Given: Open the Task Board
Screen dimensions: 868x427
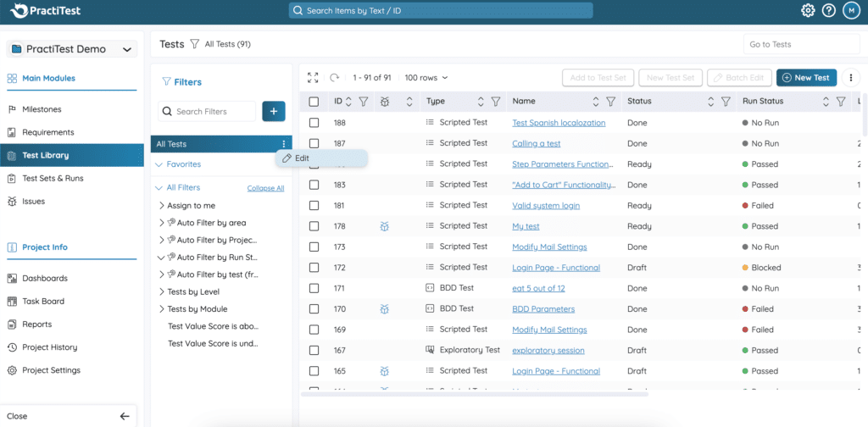Looking at the screenshot, I should point(43,302).
